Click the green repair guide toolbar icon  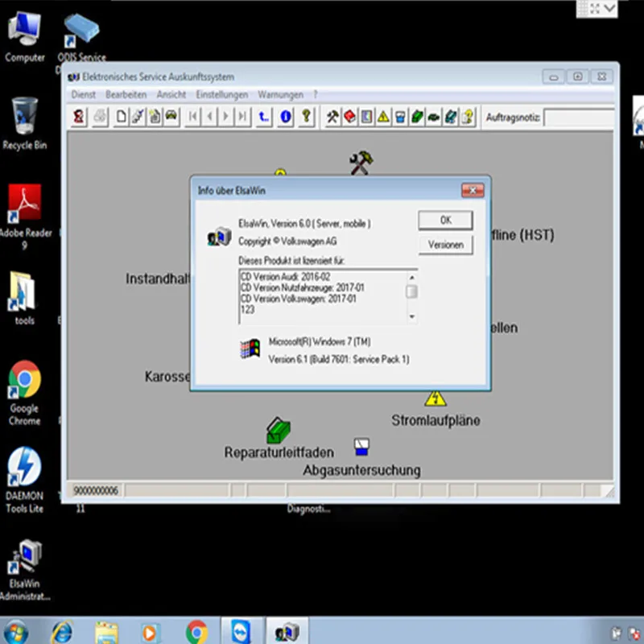(417, 117)
